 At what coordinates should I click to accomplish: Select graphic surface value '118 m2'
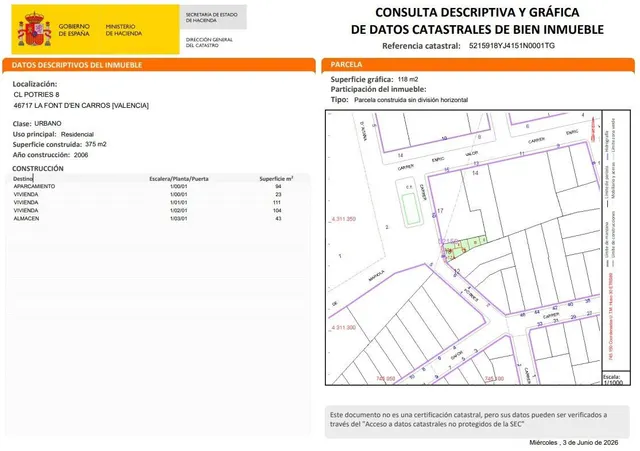[408, 80]
